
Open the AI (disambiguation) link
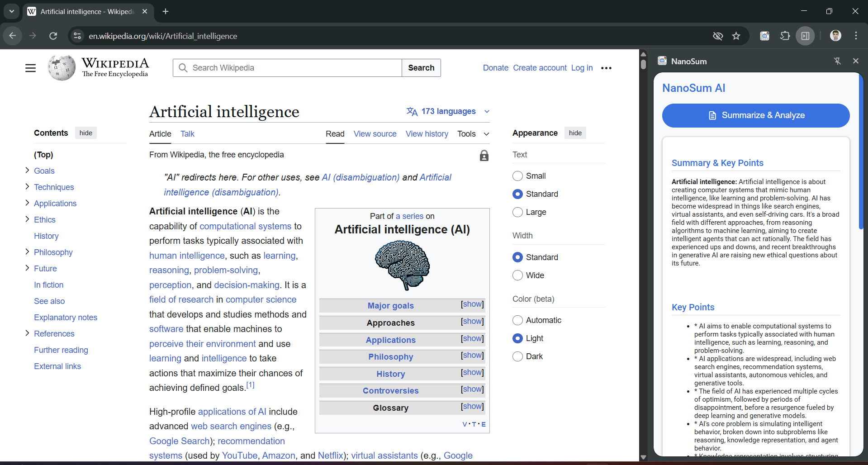pyautogui.click(x=360, y=177)
